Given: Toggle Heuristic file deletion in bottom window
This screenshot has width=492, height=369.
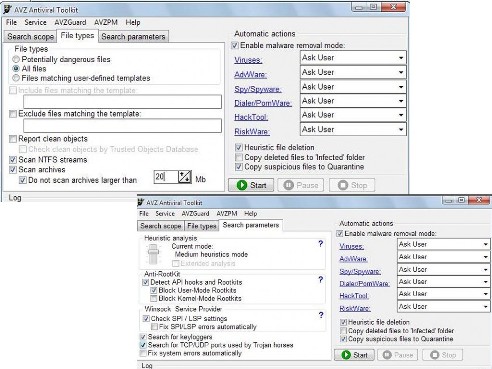Looking at the screenshot, I should click(x=343, y=322).
